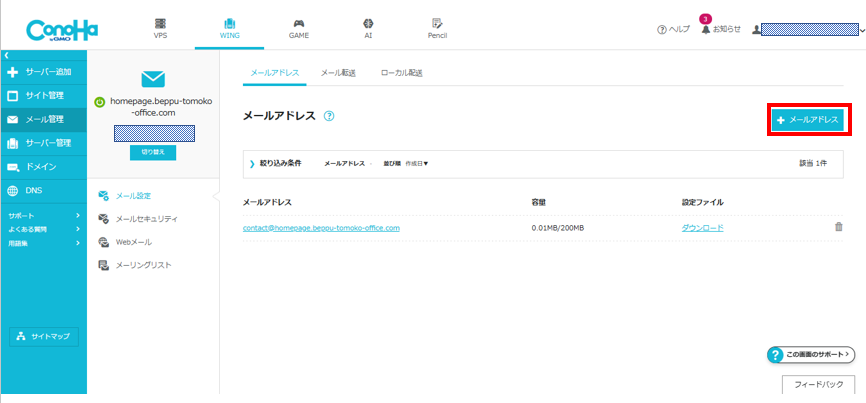Open サーバー管理 in the sidebar
The width and height of the screenshot is (866, 403).
pos(43,143)
